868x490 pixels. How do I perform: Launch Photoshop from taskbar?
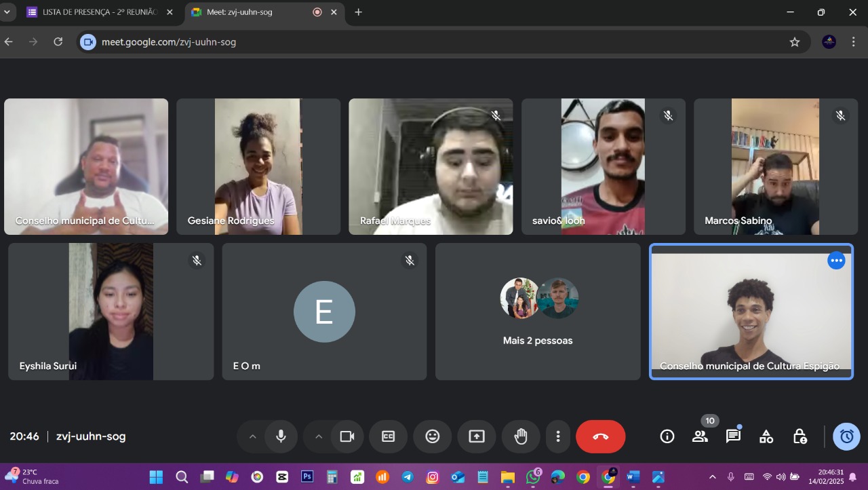click(307, 477)
